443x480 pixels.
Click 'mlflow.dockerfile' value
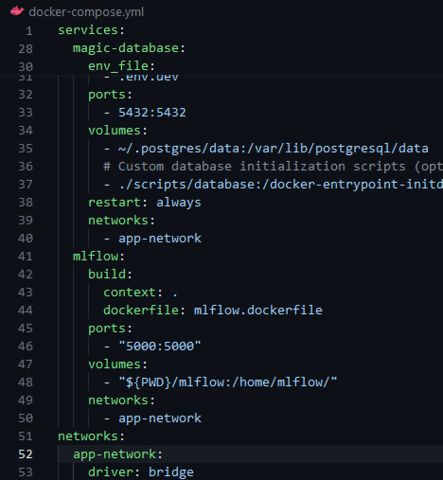258,310
